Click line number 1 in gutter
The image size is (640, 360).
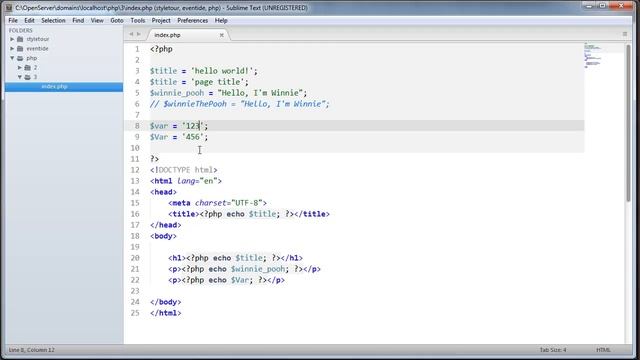coord(137,49)
